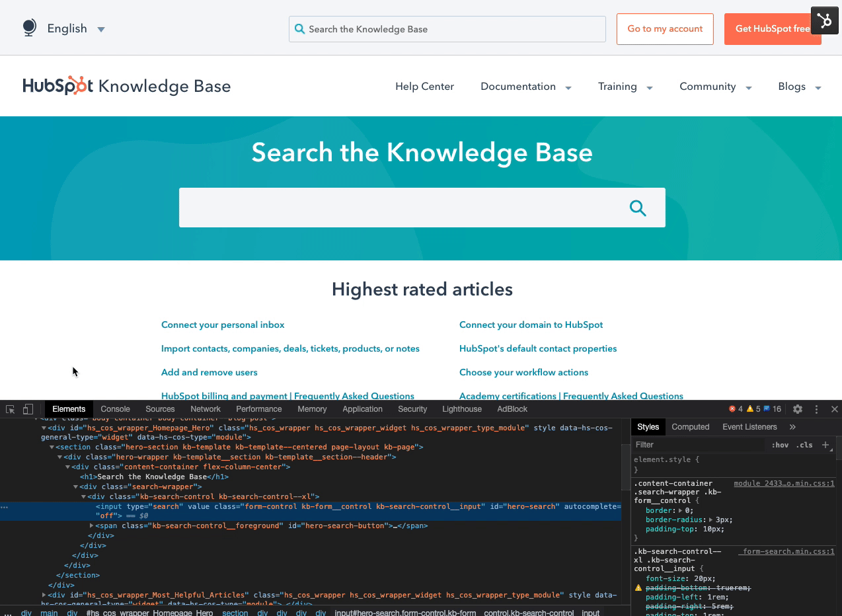
Task: Switch to the Computed pane
Action: tap(691, 427)
